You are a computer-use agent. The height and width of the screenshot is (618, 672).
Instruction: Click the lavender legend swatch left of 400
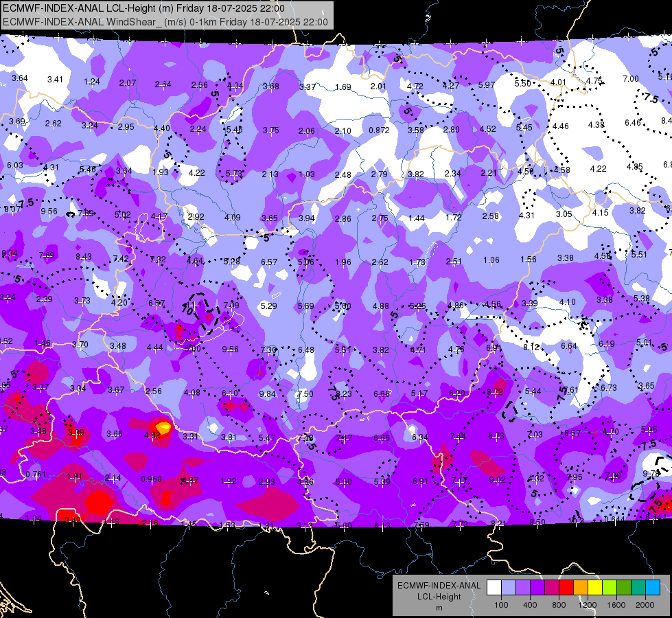523,588
